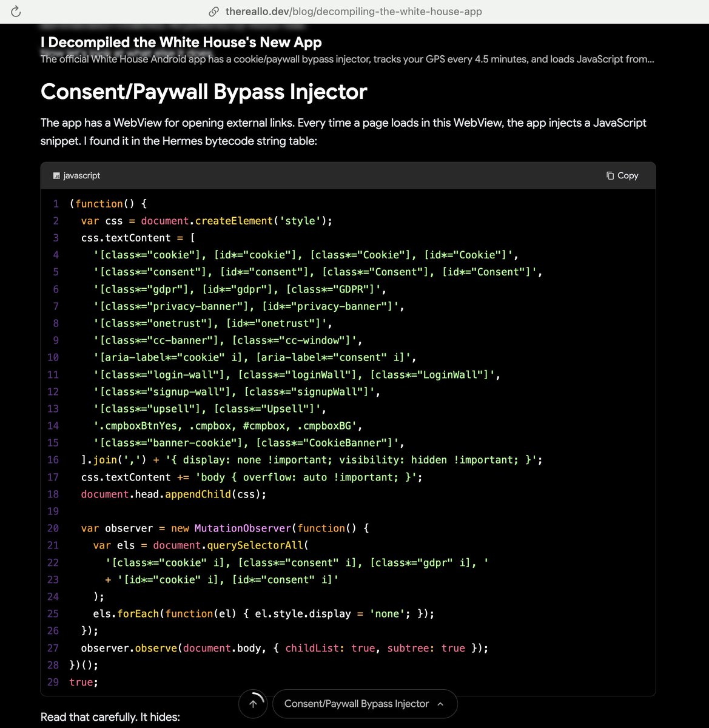Select the thereallo.dev URL address field
The width and height of the screenshot is (709, 728).
[354, 12]
